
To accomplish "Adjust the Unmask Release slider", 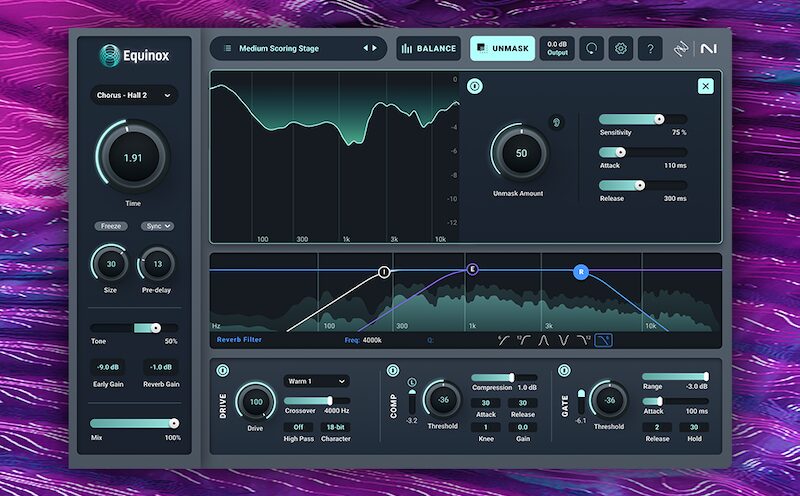I will tap(643, 185).
